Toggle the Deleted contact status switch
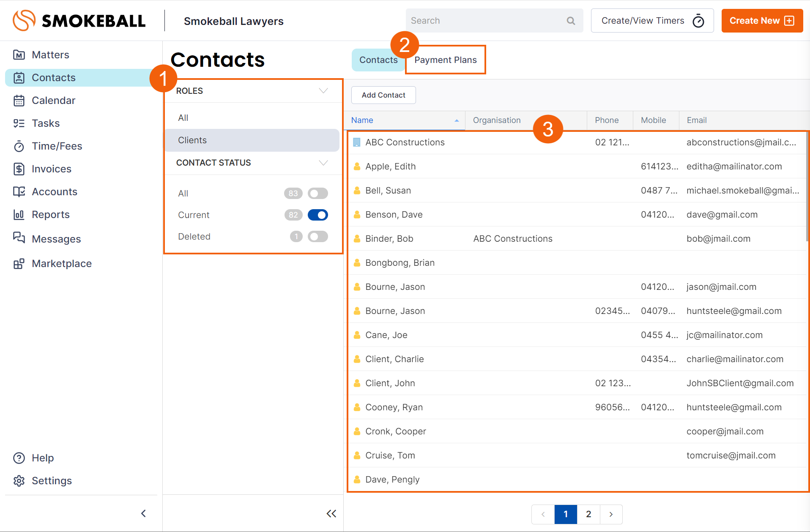Screen dimensions: 810x532 click(x=318, y=237)
